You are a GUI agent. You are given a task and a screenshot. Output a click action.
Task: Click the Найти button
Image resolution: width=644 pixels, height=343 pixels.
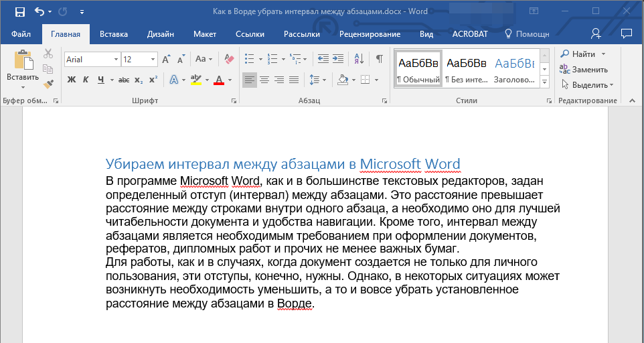pos(582,54)
